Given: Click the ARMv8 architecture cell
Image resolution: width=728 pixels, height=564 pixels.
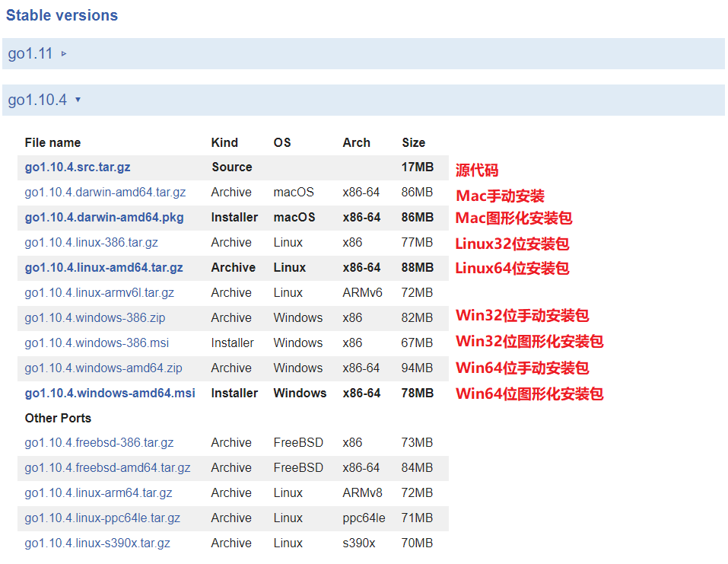Looking at the screenshot, I should [x=363, y=493].
